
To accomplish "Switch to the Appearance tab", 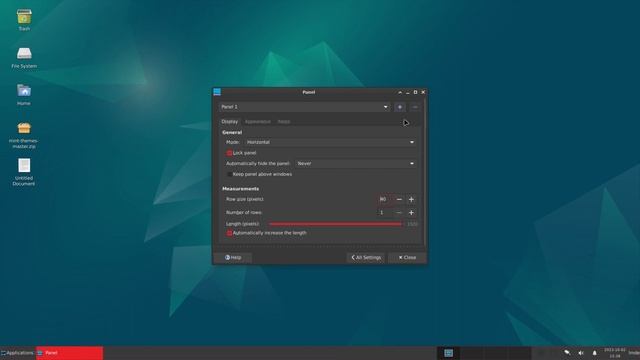I will tap(258, 122).
